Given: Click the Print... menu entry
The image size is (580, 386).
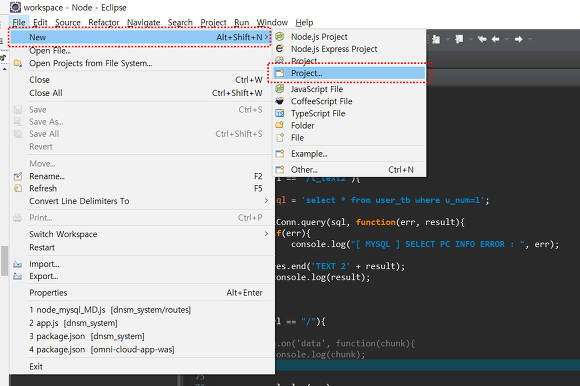Looking at the screenshot, I should coord(141,217).
